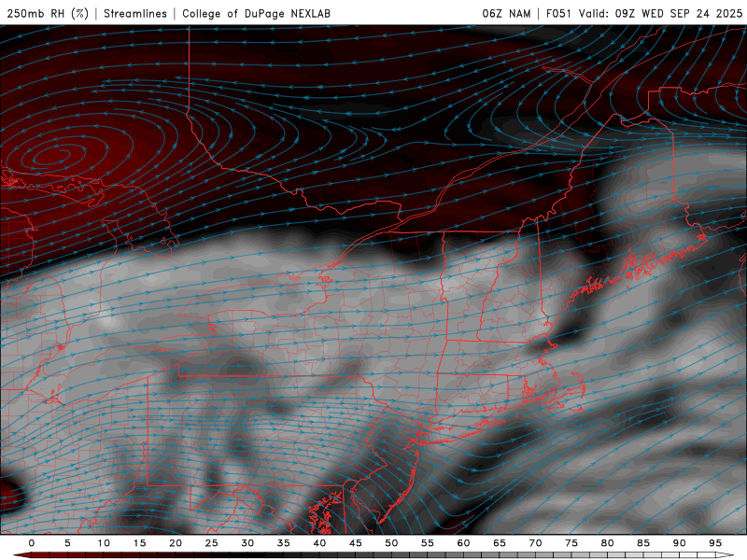Click the "F051" forecast hour label
Image resolution: width=747 pixels, height=560 pixels.
558,13
